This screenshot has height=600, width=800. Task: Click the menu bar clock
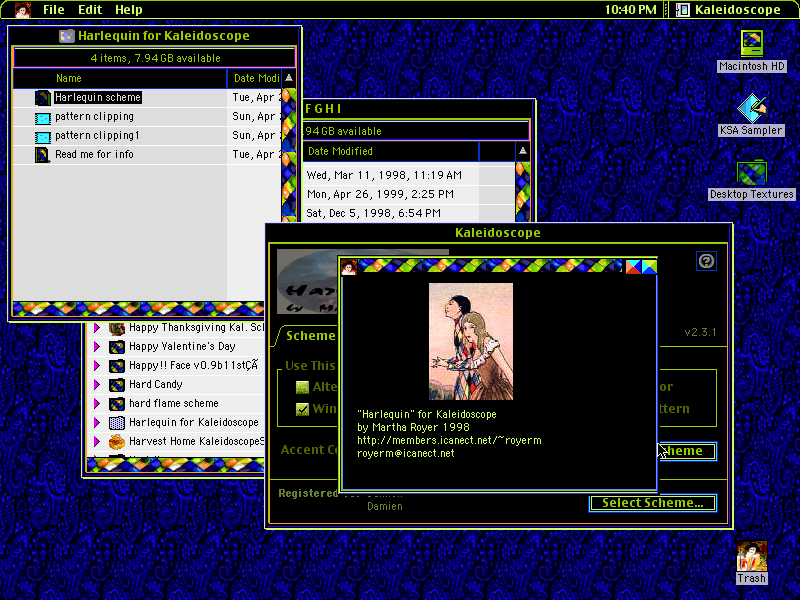click(x=631, y=10)
